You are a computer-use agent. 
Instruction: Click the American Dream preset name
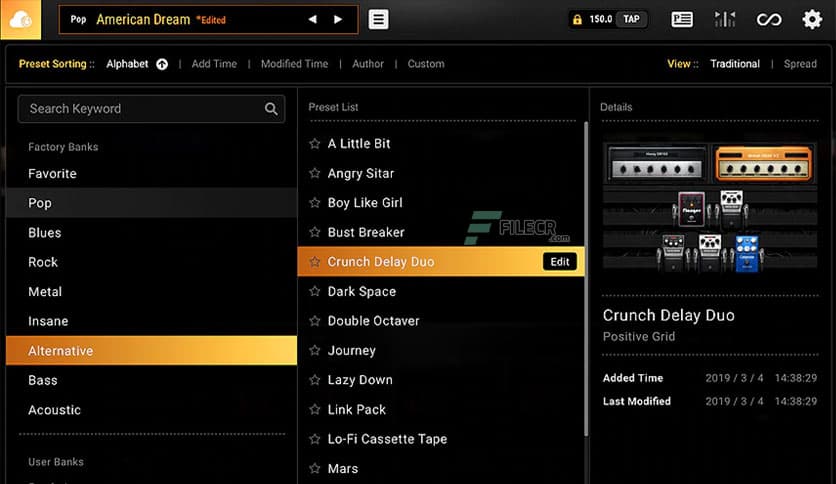143,20
